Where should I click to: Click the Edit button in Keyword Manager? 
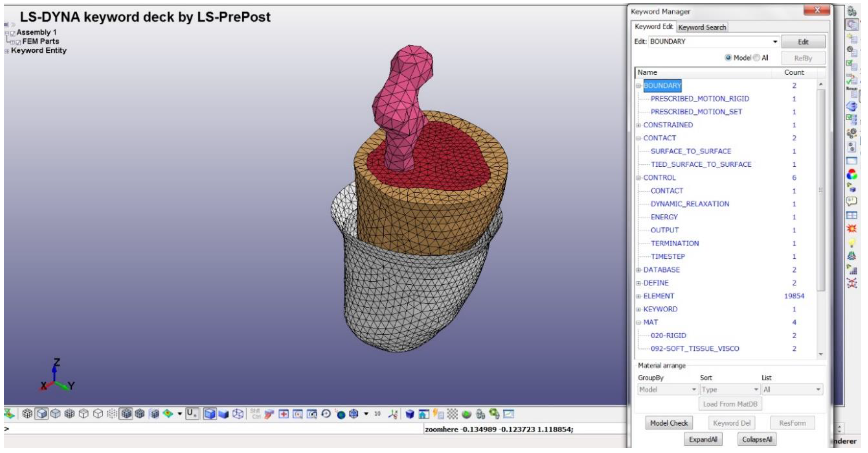(x=803, y=42)
